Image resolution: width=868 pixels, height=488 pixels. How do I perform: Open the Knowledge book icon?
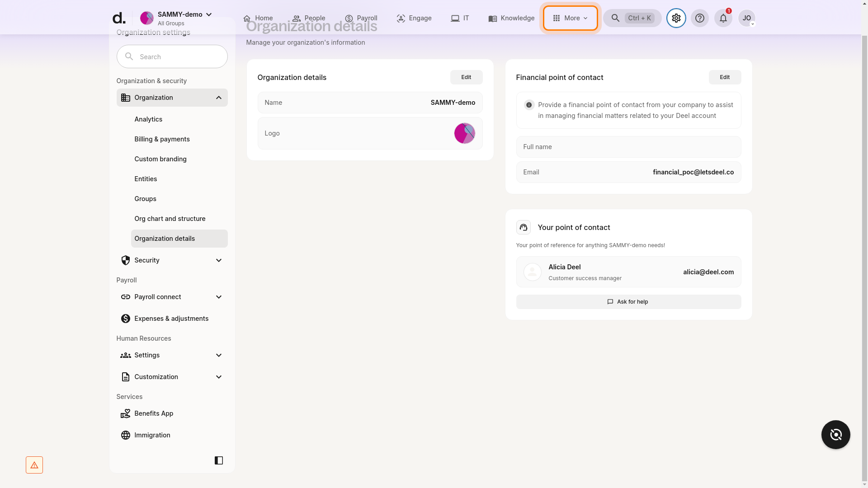(492, 18)
